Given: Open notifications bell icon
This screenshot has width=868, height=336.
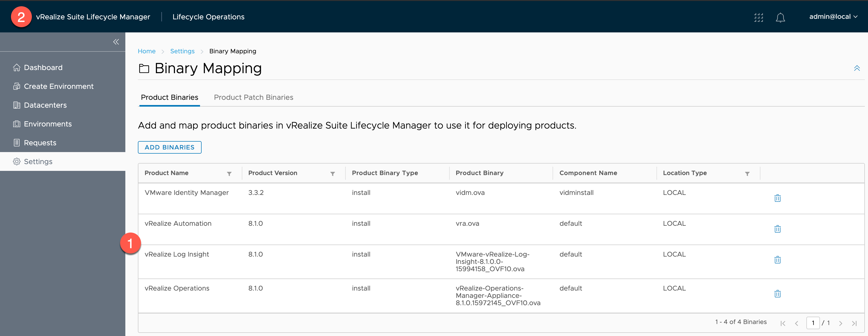Looking at the screenshot, I should tap(781, 17).
